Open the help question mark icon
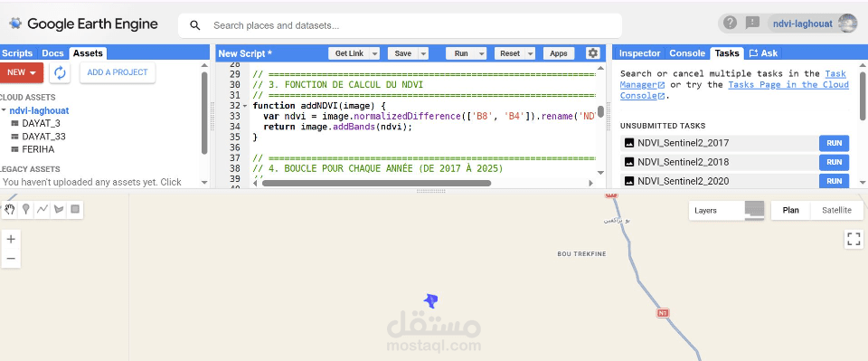 pos(731,24)
